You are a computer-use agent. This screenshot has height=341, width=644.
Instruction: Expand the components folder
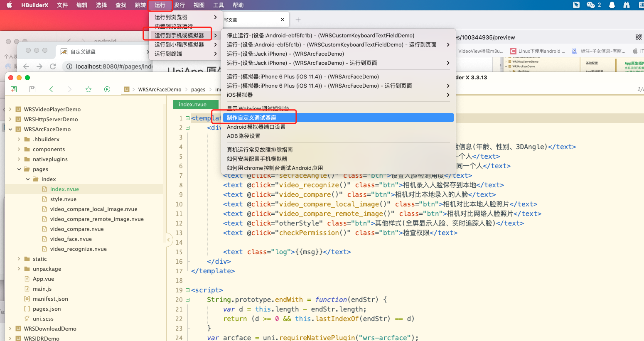pyautogui.click(x=19, y=149)
